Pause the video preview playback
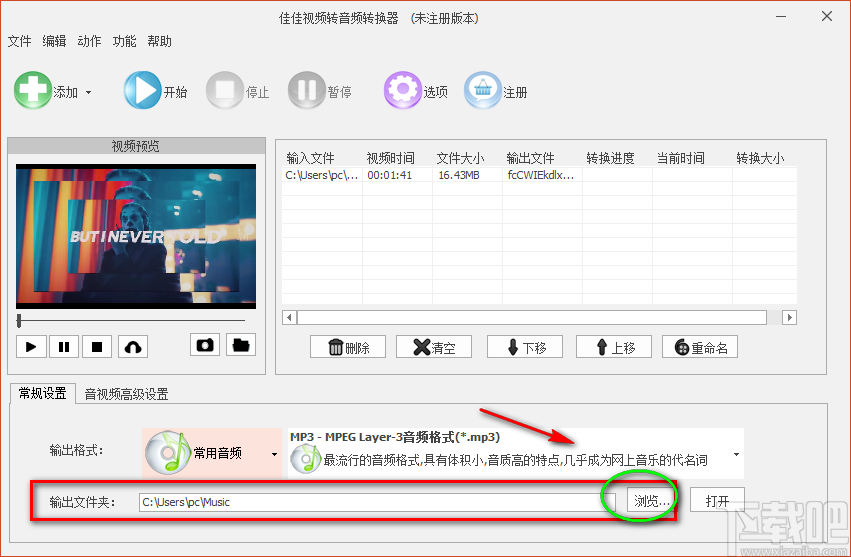The image size is (851, 557). point(64,346)
